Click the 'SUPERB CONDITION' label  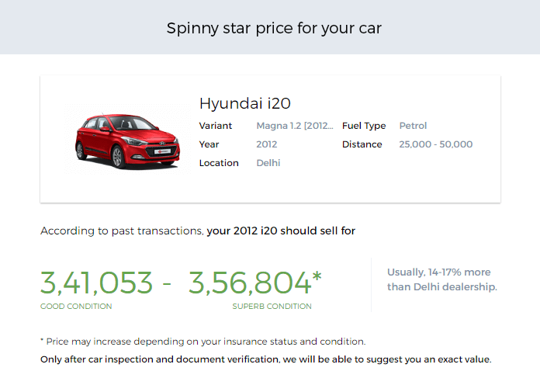(272, 307)
